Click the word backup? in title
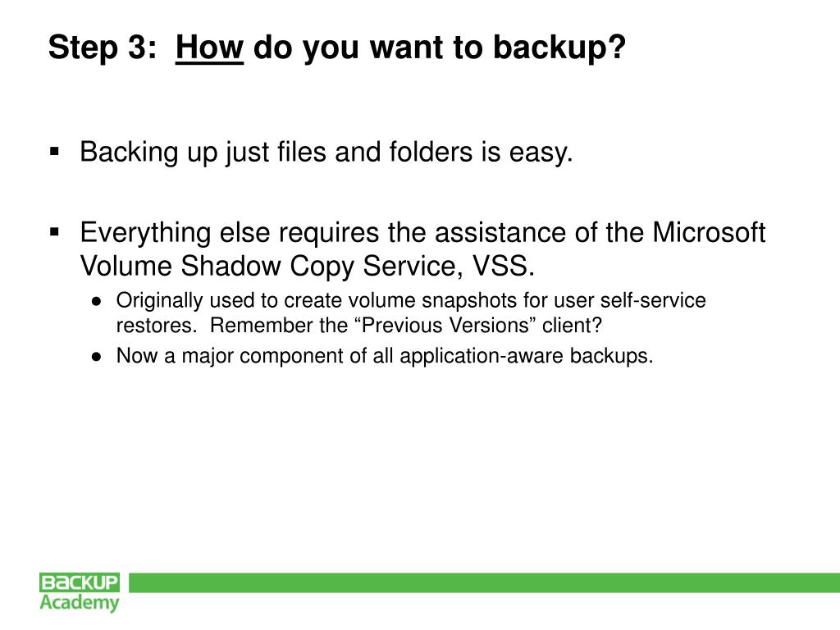 click(x=559, y=48)
